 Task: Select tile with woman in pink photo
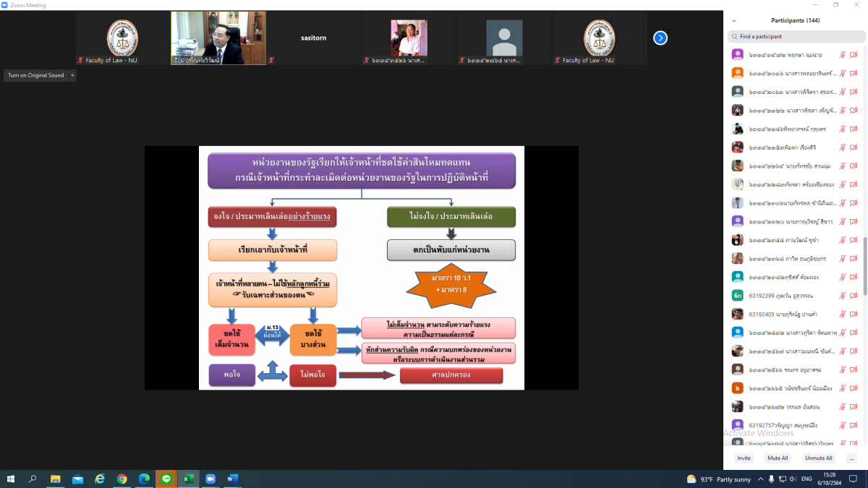point(409,38)
